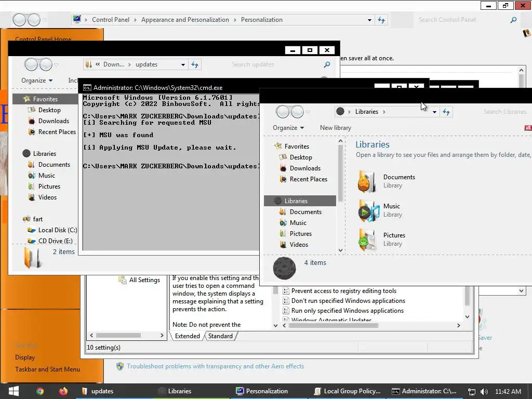
Task: Click Control Panel breadcrumb in address bar
Action: point(111,20)
